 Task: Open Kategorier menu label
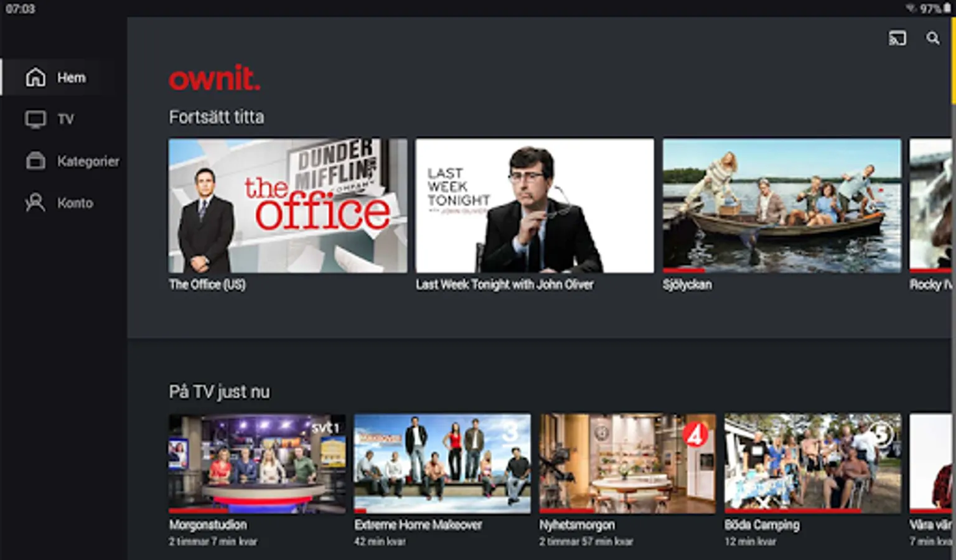click(88, 161)
